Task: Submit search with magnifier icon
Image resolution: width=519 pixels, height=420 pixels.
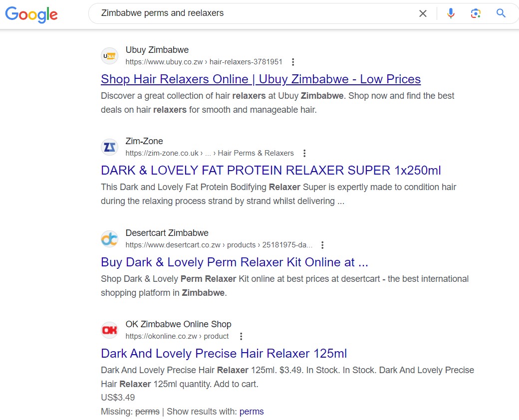Action: coord(501,13)
